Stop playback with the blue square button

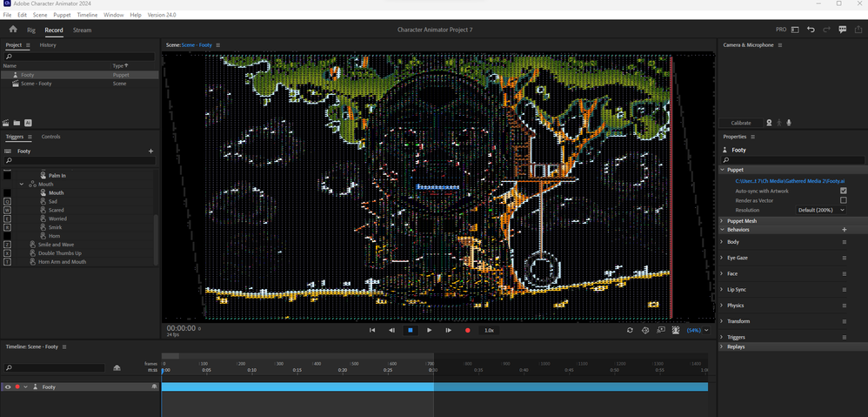pos(411,330)
